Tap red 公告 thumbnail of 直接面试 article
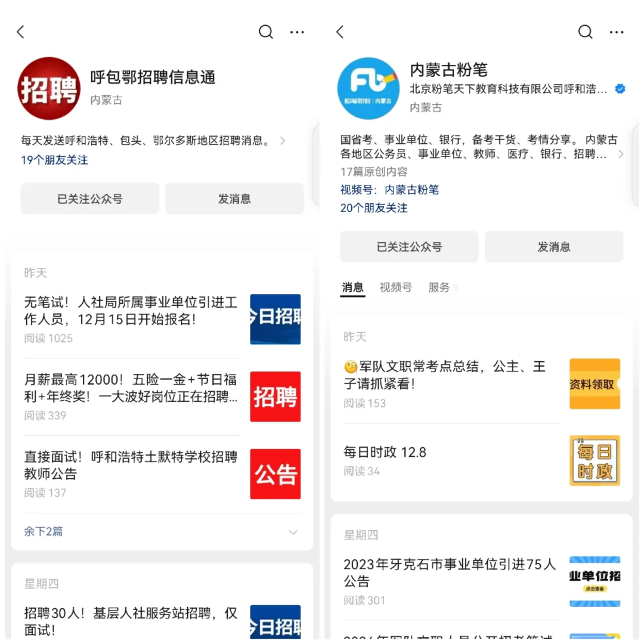Image resolution: width=644 pixels, height=644 pixels. click(275, 474)
